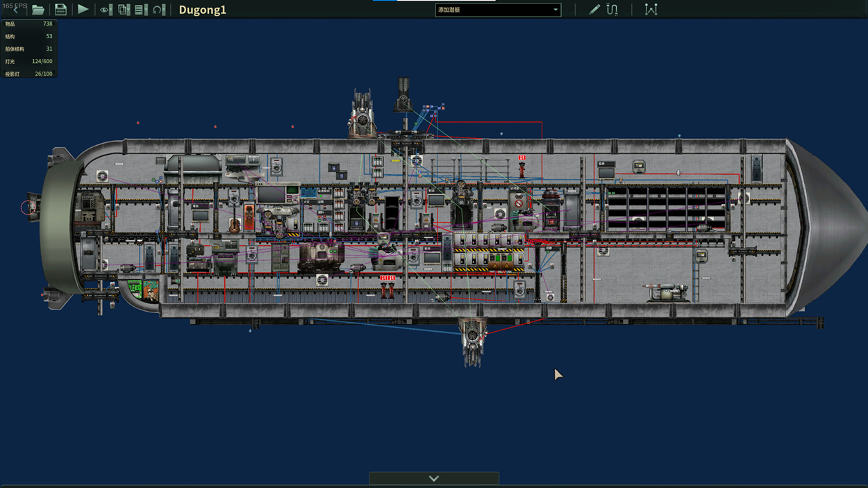Click the waypoint generation icon

[651, 10]
